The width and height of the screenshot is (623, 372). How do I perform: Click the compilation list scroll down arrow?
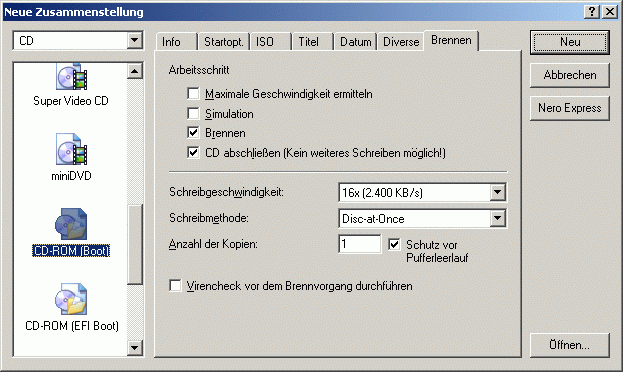[135, 348]
